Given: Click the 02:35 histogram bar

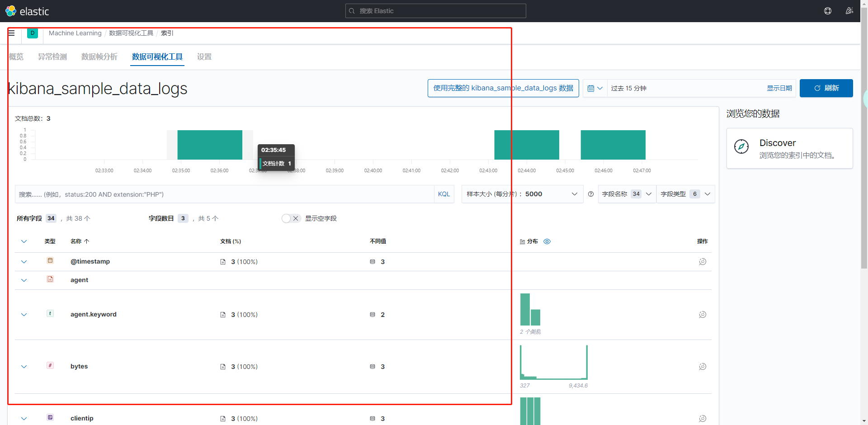Looking at the screenshot, I should pyautogui.click(x=210, y=145).
